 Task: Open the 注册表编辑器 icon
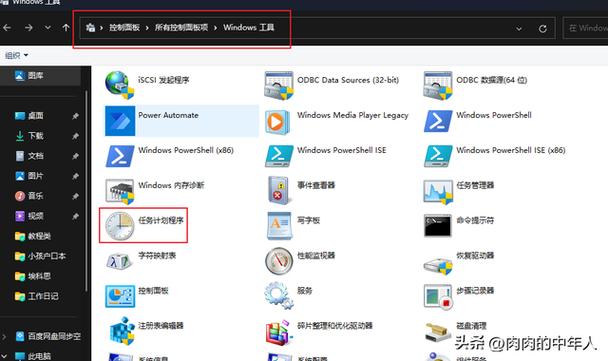(x=122, y=331)
